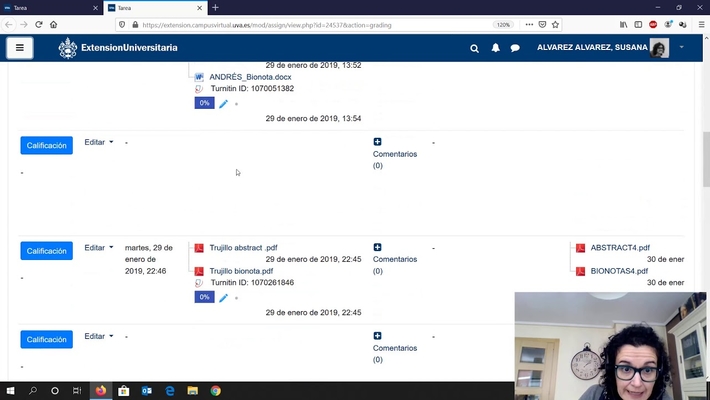Open Chrome from the taskbar
The width and height of the screenshot is (710, 400).
click(216, 390)
